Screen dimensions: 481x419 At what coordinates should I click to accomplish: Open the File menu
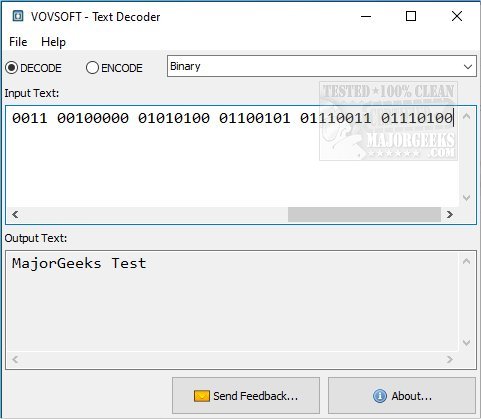(x=18, y=42)
